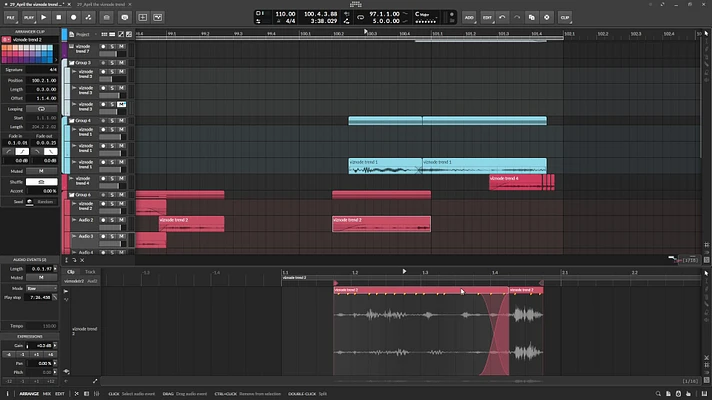Open the CLIP menu
712x400 pixels.
[x=565, y=17]
